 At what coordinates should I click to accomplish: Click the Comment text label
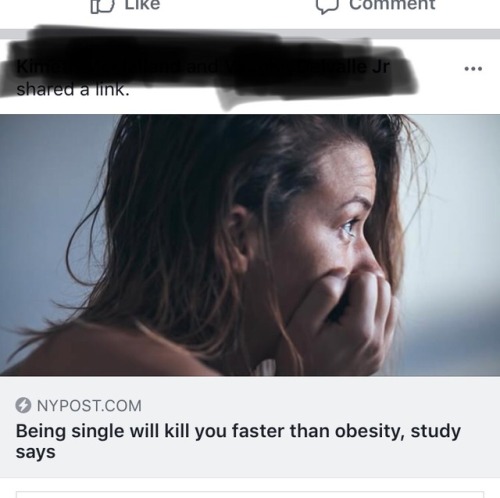click(392, 5)
